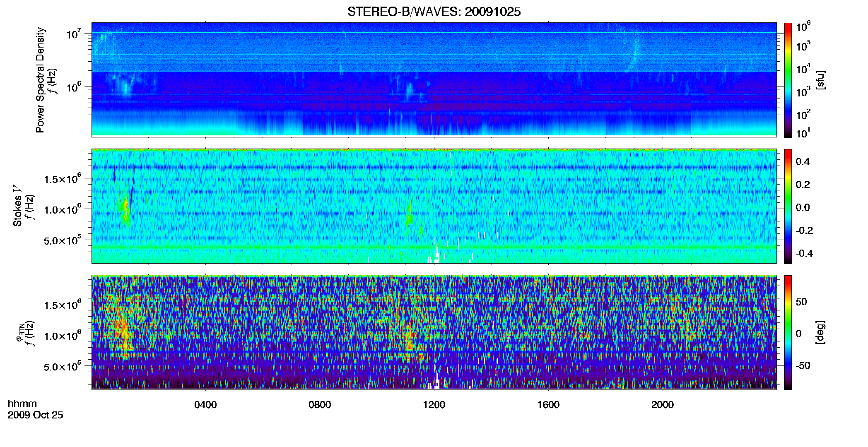Click the "1600" time tick label
This screenshot has height=447, width=868.
548,405
